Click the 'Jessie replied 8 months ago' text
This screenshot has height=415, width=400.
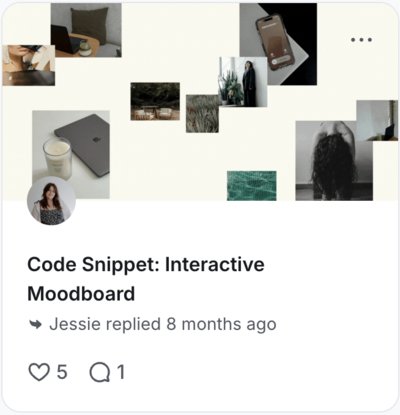tap(163, 324)
